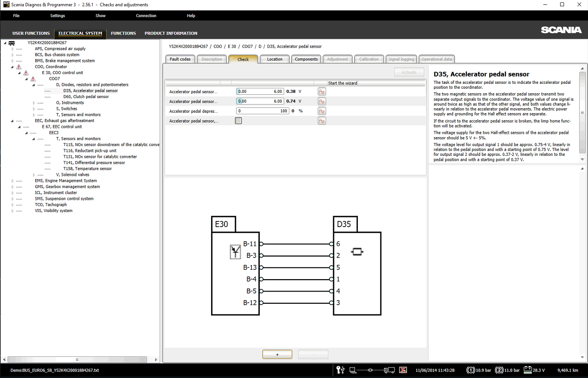The width and height of the screenshot is (588, 378).
Task: Click the tree panel horizontal scrollbar
Action: [x=77, y=360]
